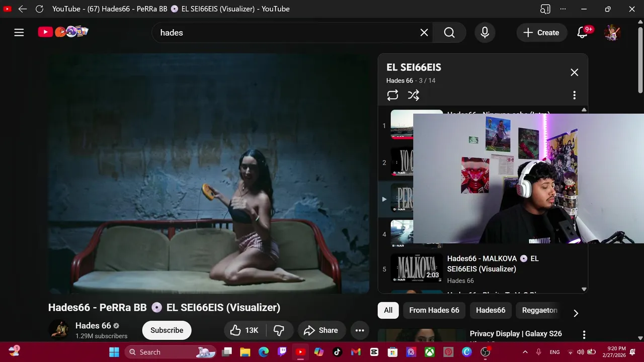Open ENG language switcher
The image size is (644, 362).
point(554,352)
